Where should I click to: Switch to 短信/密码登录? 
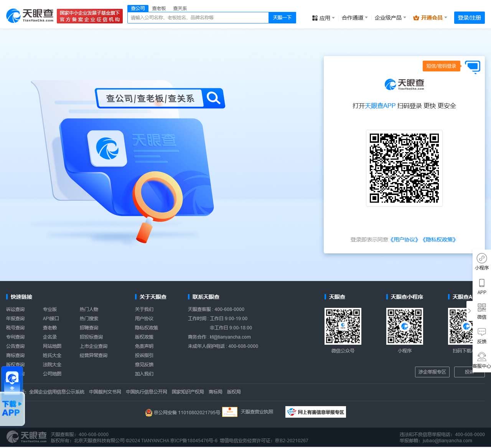pos(441,66)
